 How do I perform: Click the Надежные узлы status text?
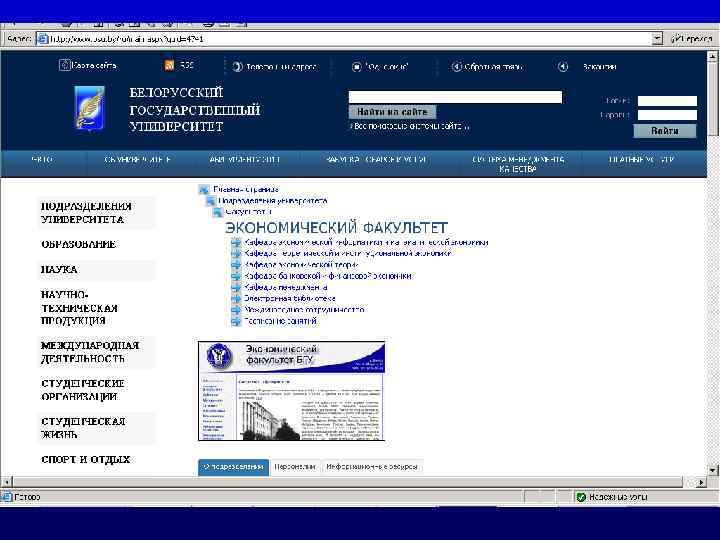tap(618, 497)
